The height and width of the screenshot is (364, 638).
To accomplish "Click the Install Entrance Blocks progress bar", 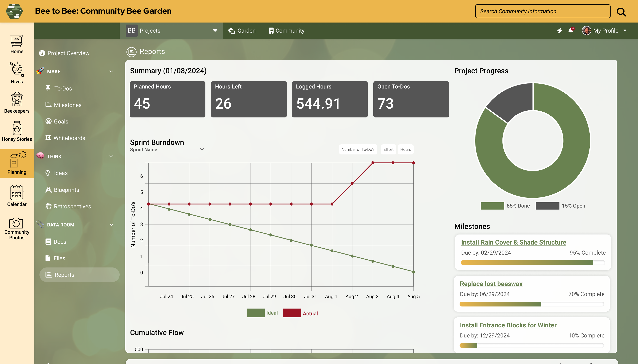I will point(532,345).
